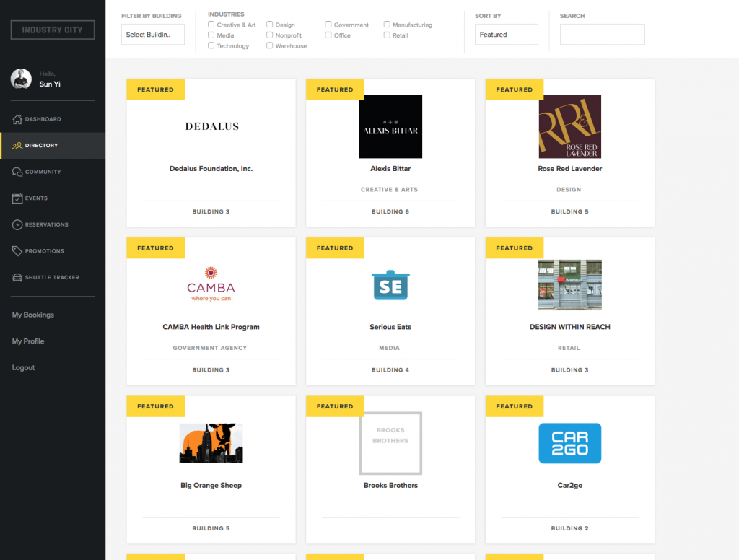Viewport: 739px width, 560px height.
Task: Open the Serious Eats listing name
Action: (390, 327)
